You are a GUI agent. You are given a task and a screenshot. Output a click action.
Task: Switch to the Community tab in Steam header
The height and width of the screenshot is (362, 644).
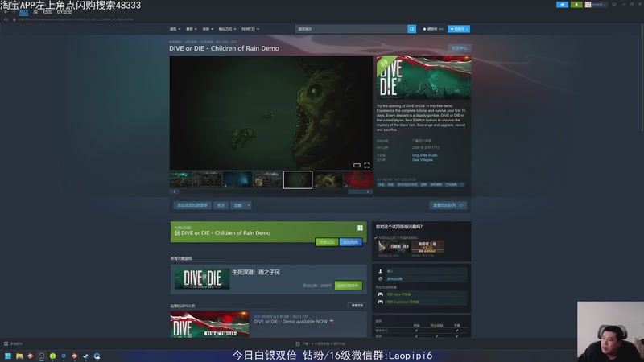[x=47, y=12]
